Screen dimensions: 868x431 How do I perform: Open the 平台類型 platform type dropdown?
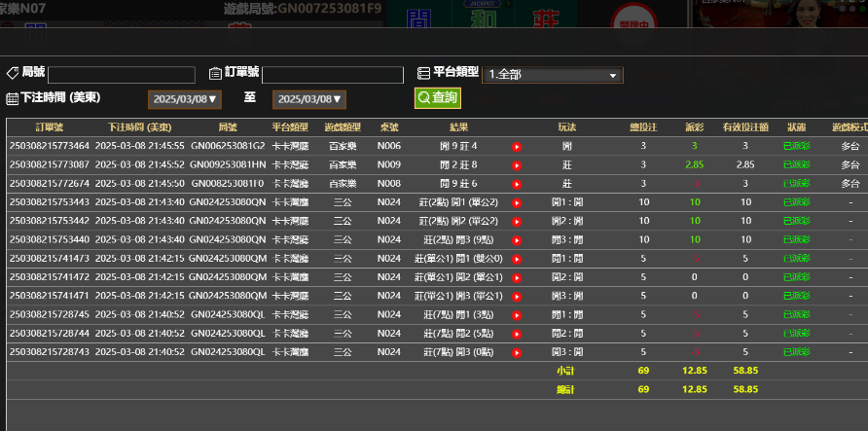click(552, 75)
